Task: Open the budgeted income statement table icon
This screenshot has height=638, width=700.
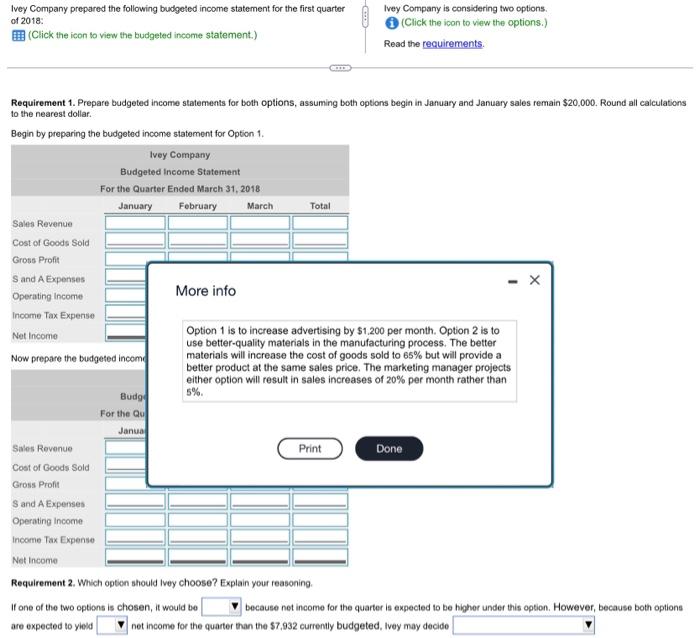Action: pos(18,35)
